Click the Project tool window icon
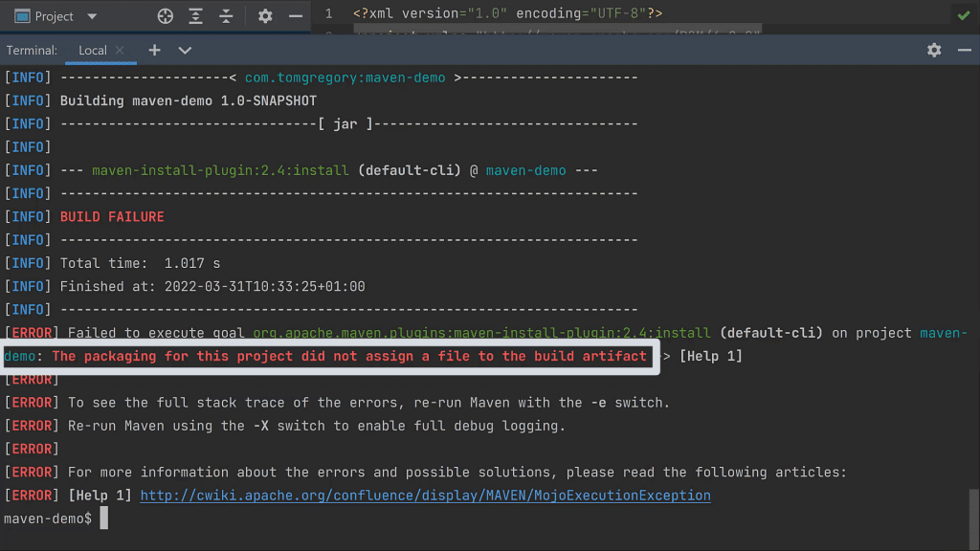The image size is (980, 551). tap(21, 15)
